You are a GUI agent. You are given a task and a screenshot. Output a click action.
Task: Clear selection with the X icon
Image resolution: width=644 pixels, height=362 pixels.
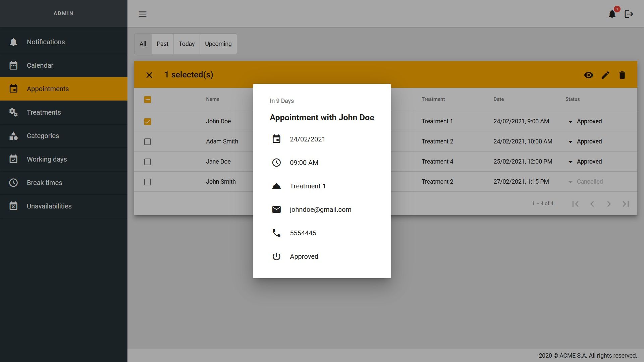[x=149, y=75]
